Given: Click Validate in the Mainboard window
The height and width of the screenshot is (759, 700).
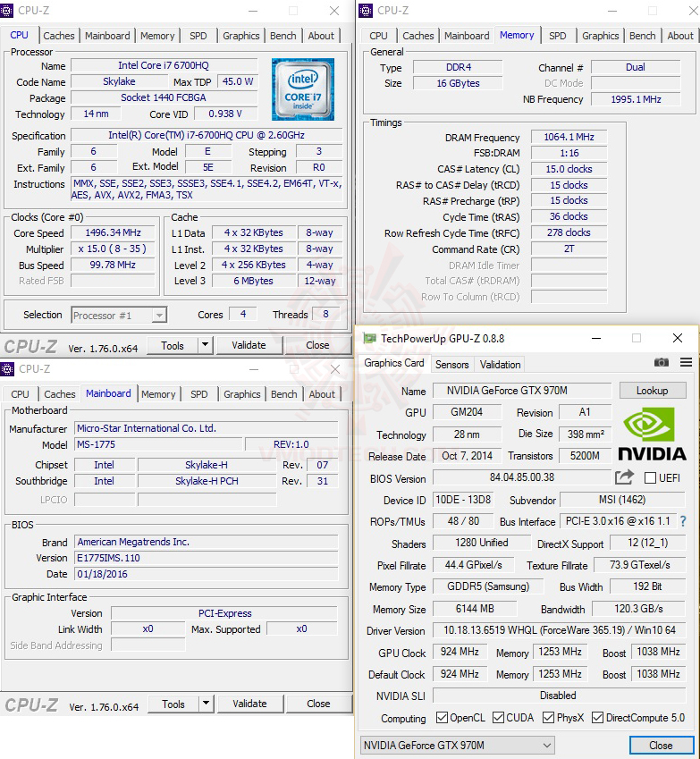Looking at the screenshot, I should (x=249, y=704).
